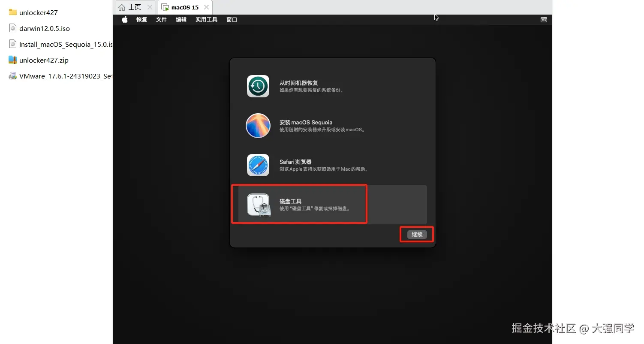Select the darwin12.0.5.iso file icon
Image resolution: width=644 pixels, height=344 pixels.
click(x=12, y=28)
